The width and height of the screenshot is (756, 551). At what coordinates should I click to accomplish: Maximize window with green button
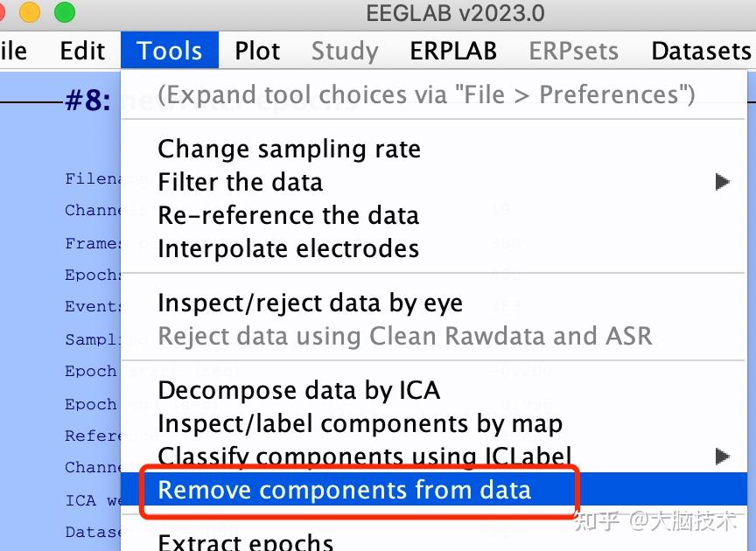click(x=64, y=12)
